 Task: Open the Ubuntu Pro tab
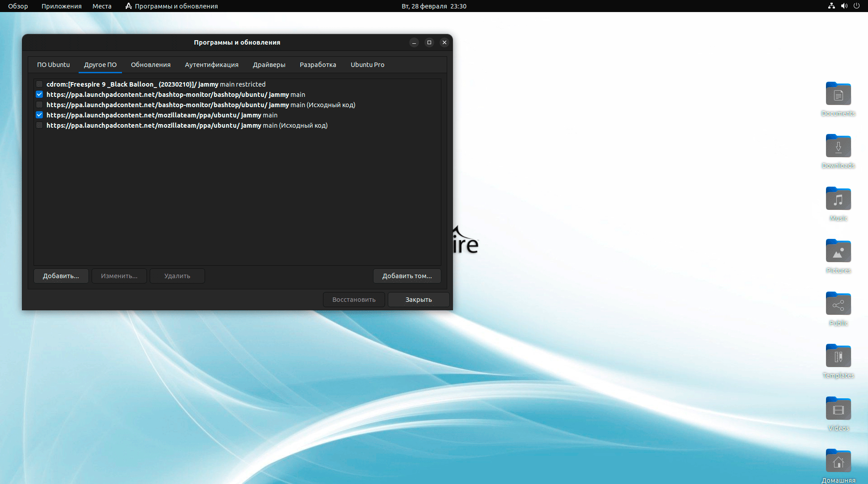pos(367,65)
